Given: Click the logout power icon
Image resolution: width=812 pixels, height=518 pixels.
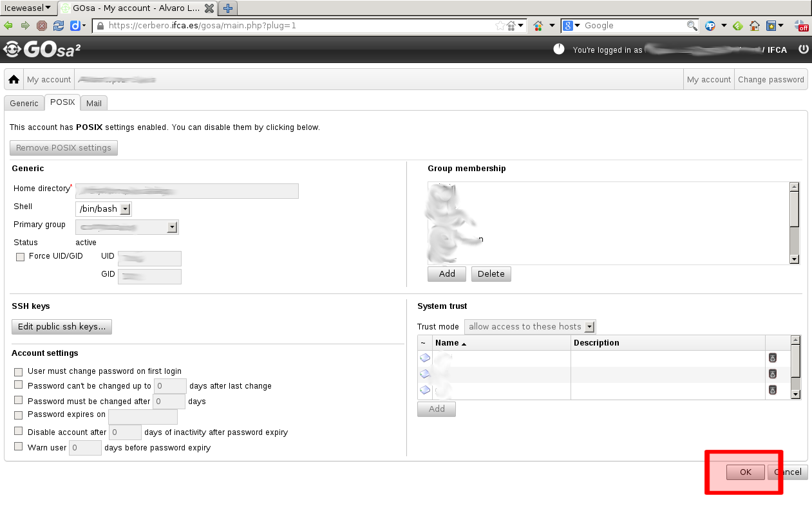Looking at the screenshot, I should coord(803,49).
